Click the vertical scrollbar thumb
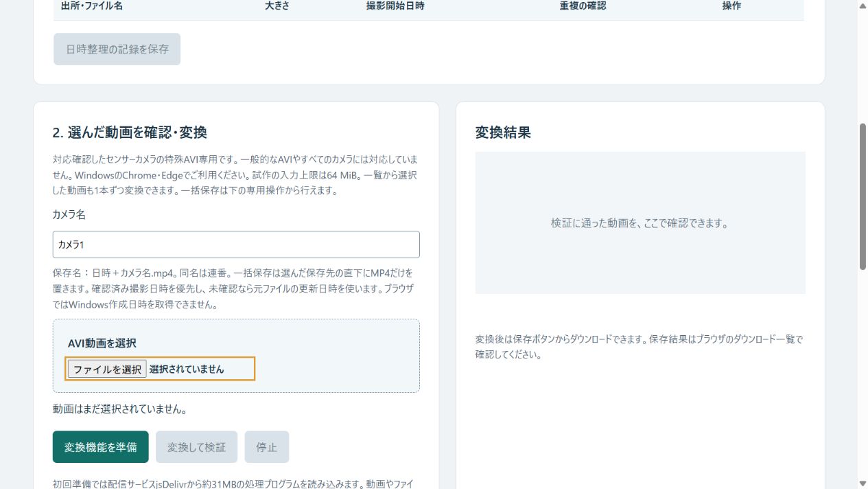The width and height of the screenshot is (868, 489). point(863,197)
